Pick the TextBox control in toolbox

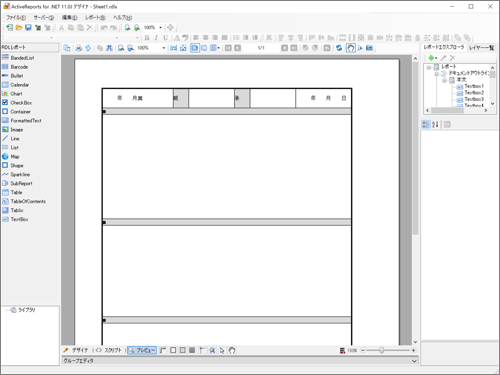pyautogui.click(x=15, y=219)
